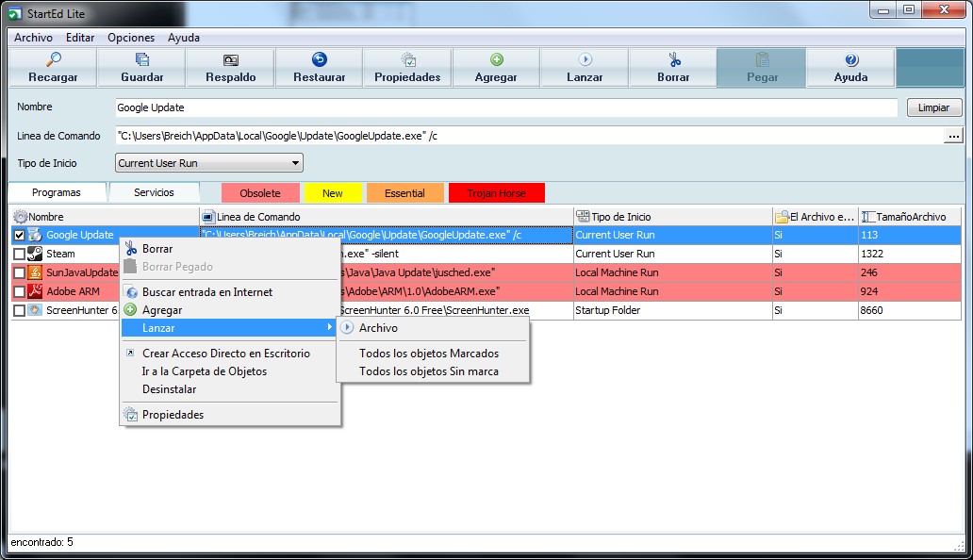Screen dimensions: 973x560
Task: Sort by the Tipo de Inicio column
Action: [x=672, y=217]
